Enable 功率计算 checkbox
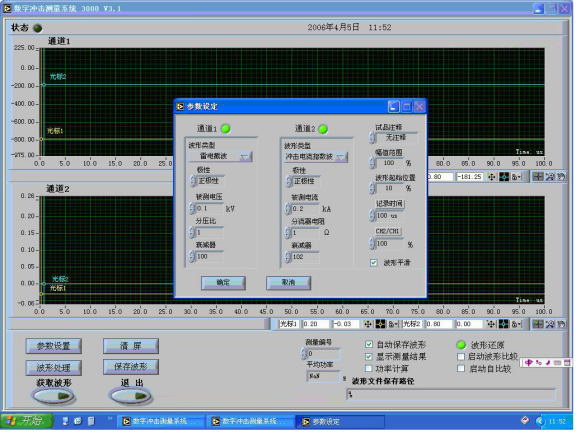 coord(369,368)
